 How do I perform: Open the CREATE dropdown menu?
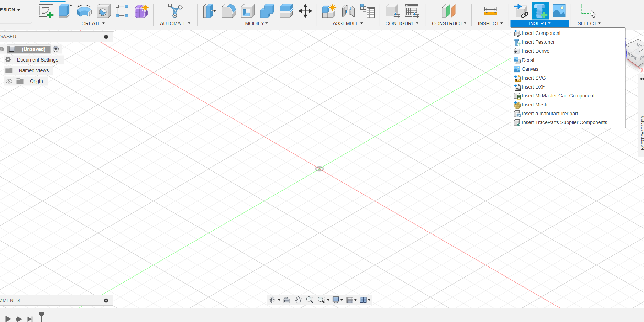pos(93,23)
